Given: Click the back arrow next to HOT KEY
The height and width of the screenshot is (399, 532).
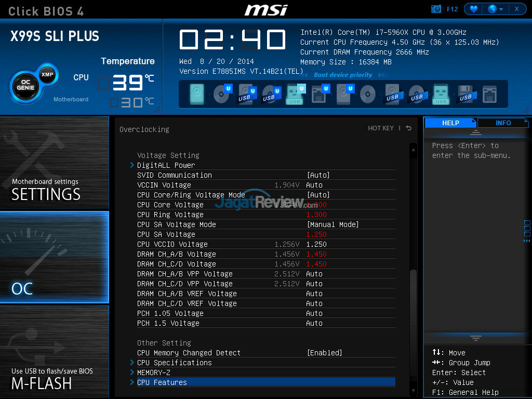Looking at the screenshot, I should click(x=409, y=128).
